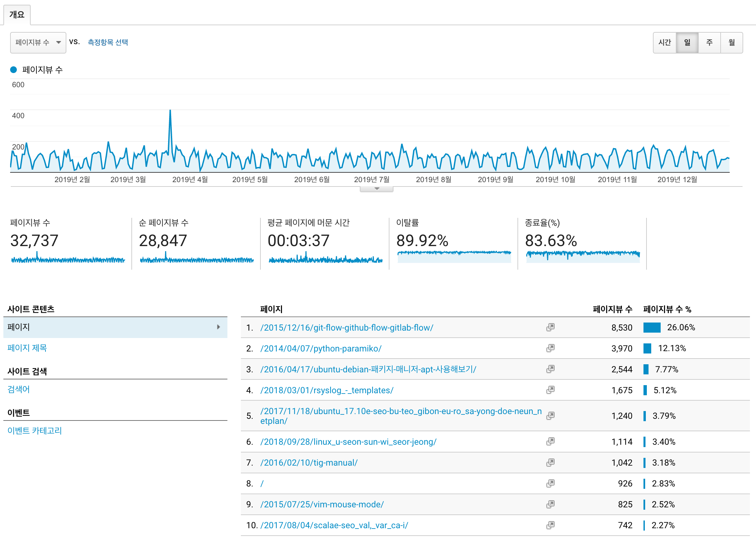The width and height of the screenshot is (756, 540).
Task: Open /2017/08/04/scalae-seo_val,_var_ca-i/ link
Action: (334, 525)
